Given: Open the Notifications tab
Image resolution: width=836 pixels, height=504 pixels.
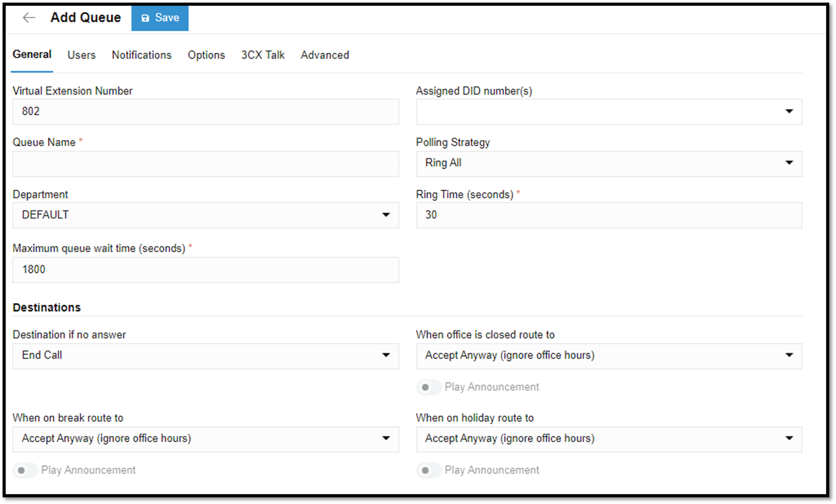Looking at the screenshot, I should (141, 55).
